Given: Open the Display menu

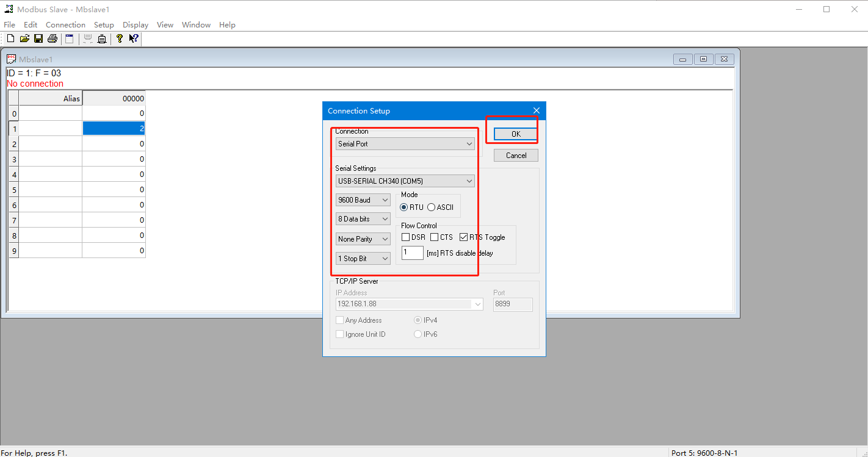Looking at the screenshot, I should pos(136,25).
